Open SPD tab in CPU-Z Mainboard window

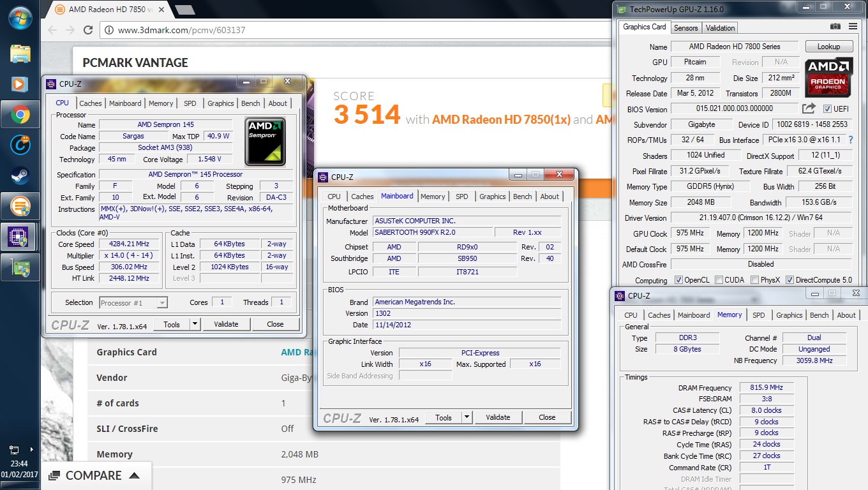coord(462,197)
